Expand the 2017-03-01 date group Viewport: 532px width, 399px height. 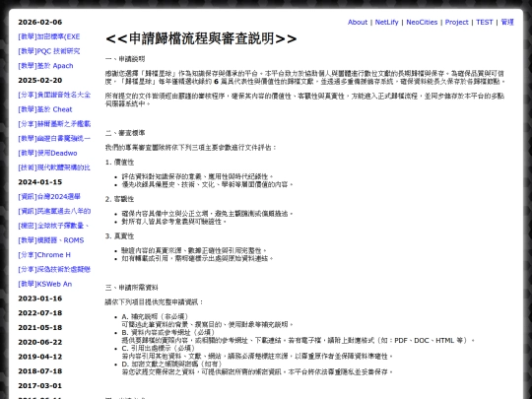40,386
